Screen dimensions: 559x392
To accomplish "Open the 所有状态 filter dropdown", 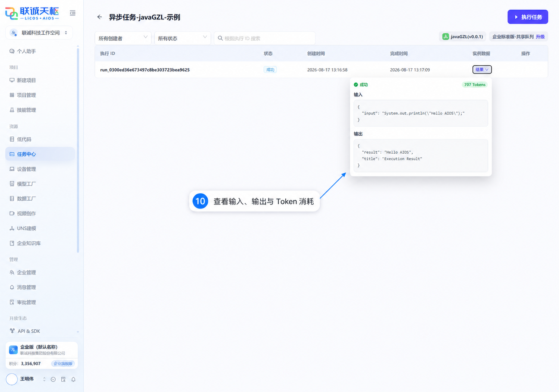I will (x=182, y=38).
